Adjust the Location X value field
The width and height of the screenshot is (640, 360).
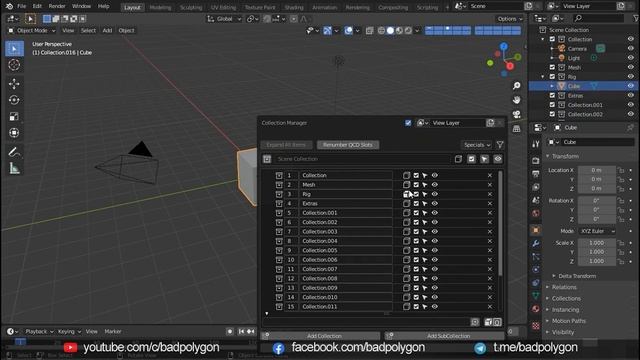pos(597,170)
